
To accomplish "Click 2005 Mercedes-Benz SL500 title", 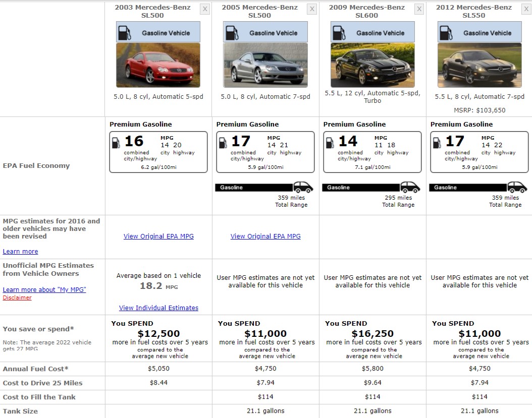I will pos(259,11).
